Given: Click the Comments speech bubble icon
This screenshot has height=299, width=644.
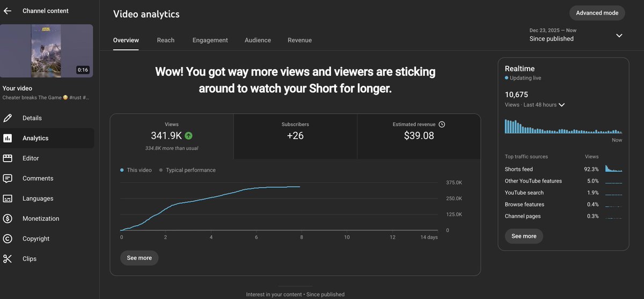Looking at the screenshot, I should [x=8, y=178].
